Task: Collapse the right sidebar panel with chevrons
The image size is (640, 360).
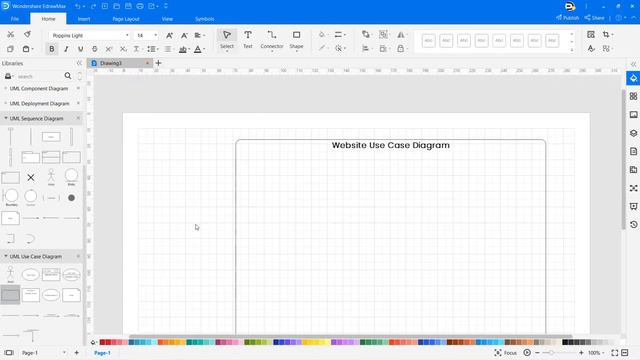Action: (x=633, y=64)
